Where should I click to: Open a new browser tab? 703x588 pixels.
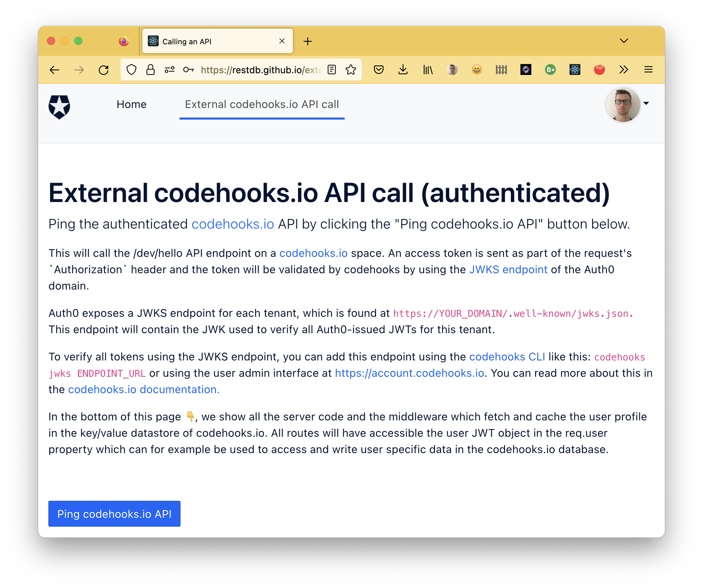pyautogui.click(x=308, y=41)
